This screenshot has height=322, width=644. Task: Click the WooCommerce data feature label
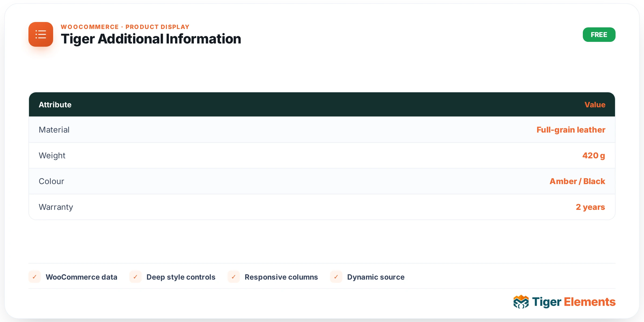81,277
